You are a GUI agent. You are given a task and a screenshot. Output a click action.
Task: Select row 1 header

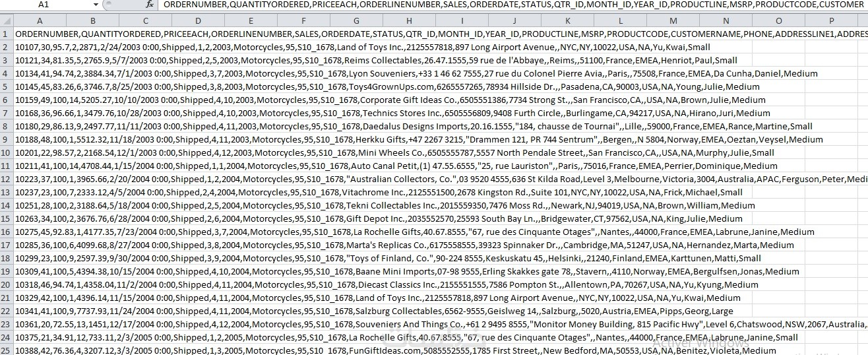tap(7, 34)
